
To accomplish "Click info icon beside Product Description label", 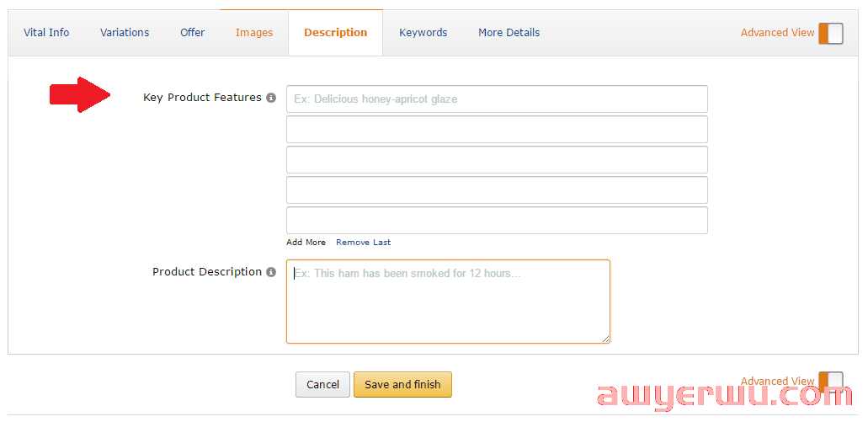I will coord(271,272).
